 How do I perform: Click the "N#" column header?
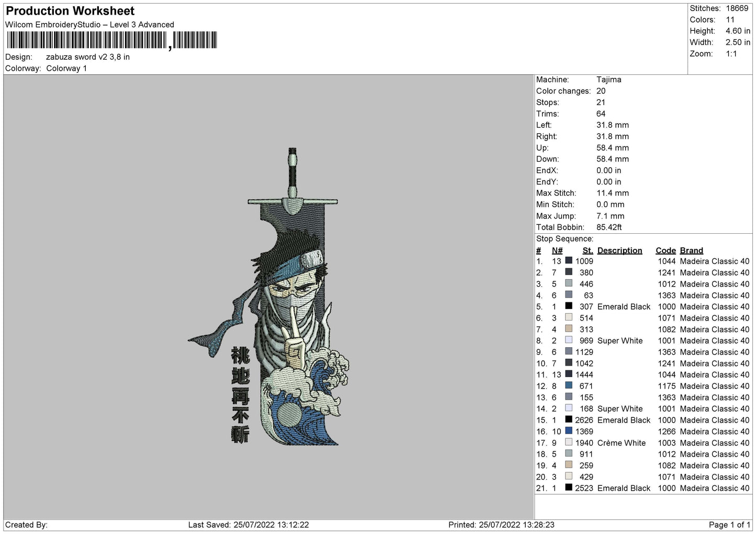tap(557, 251)
